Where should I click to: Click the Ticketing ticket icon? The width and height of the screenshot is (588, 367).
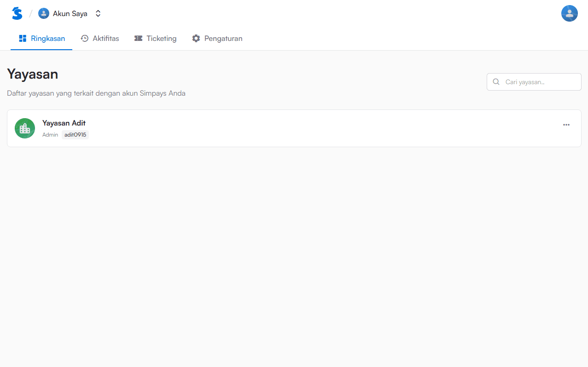click(138, 39)
